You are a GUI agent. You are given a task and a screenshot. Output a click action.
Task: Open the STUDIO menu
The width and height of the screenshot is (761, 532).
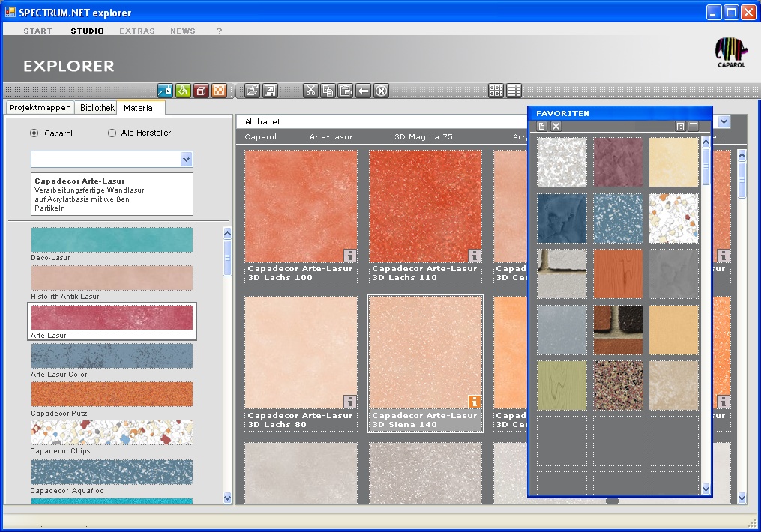pos(88,31)
